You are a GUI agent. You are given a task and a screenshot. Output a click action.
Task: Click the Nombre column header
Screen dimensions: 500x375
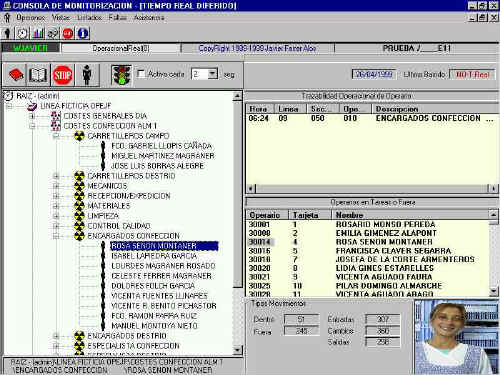click(x=410, y=215)
